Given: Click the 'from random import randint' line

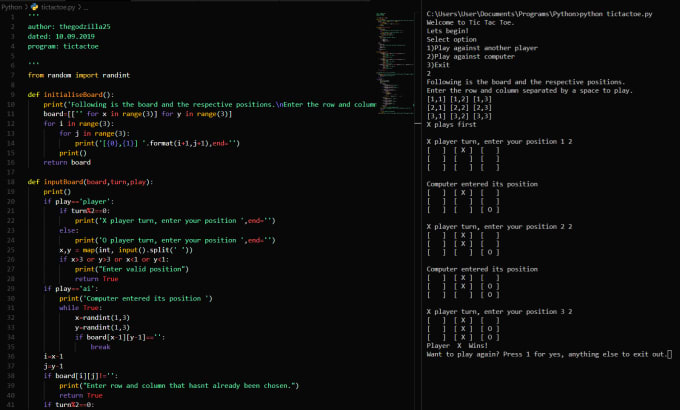Looking at the screenshot, I should coord(78,75).
